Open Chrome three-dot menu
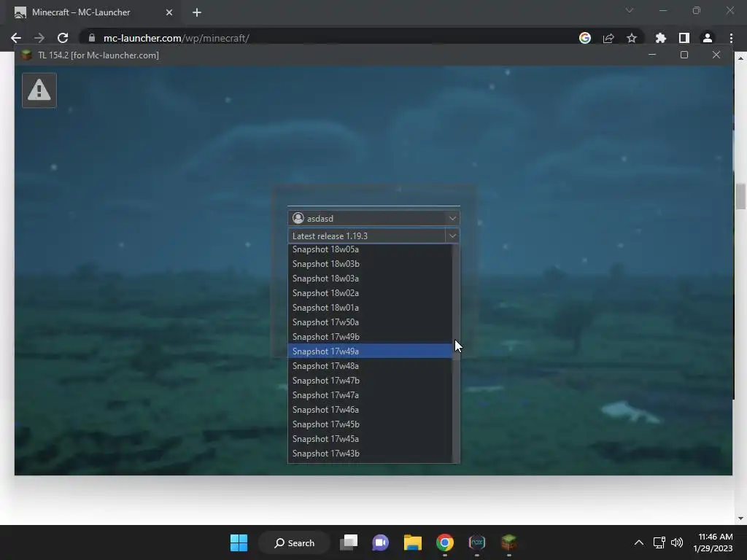Screen dimensions: 747x560 731,38
